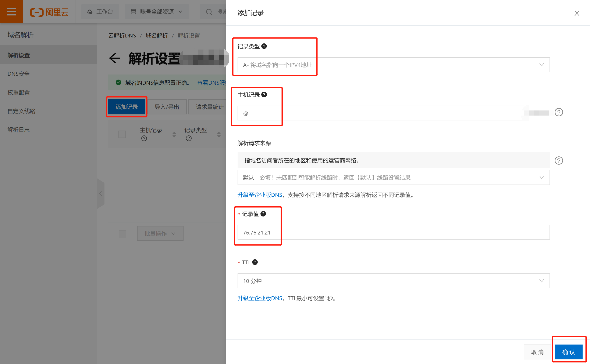590x364 pixels.
Task: Open DNS安全 in the sidebar
Action: [x=19, y=74]
